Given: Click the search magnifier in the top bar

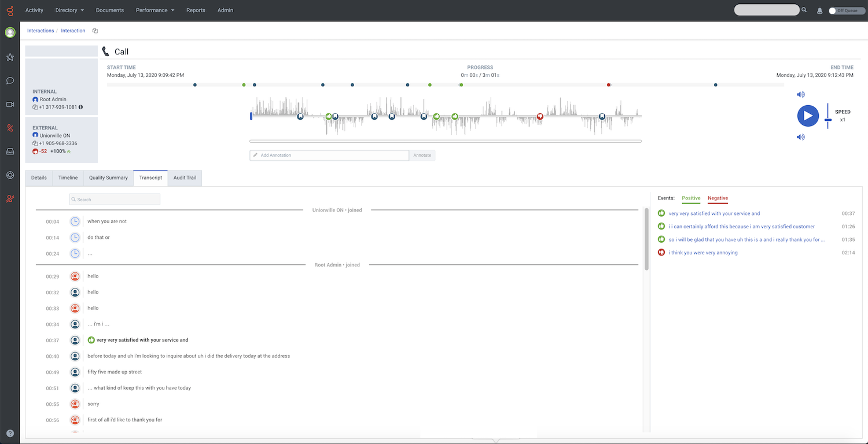Looking at the screenshot, I should pyautogui.click(x=804, y=10).
